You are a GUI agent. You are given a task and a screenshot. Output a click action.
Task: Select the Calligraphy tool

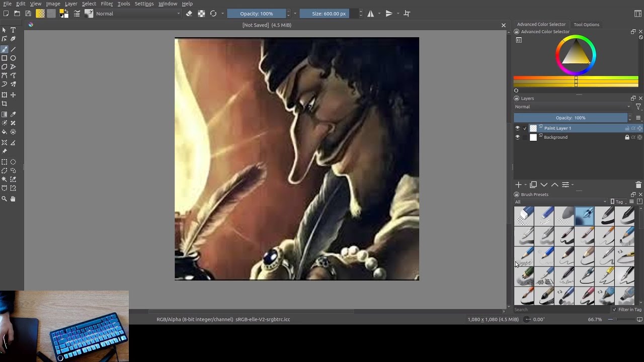tap(13, 39)
